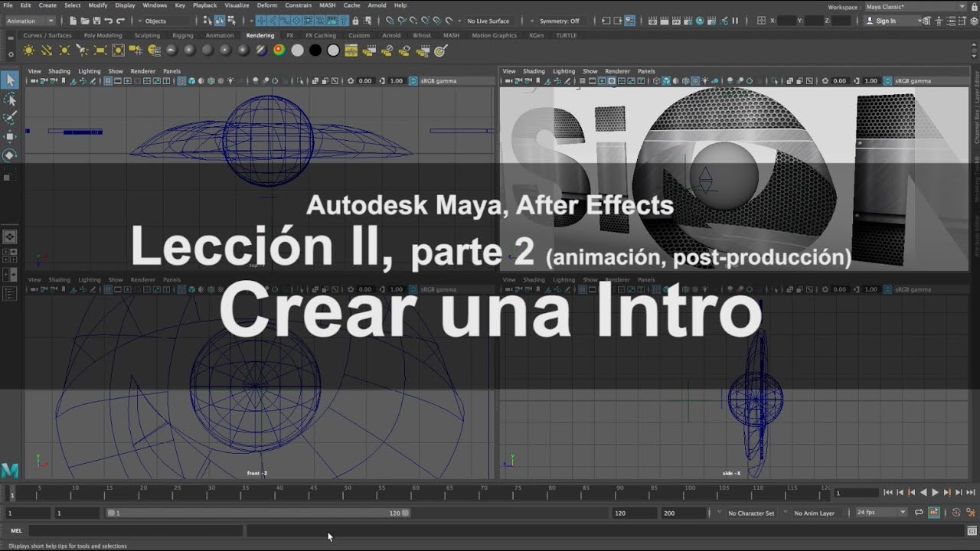Select the Lasso tool in toolbox
This screenshot has width=980, height=551.
coord(10,99)
